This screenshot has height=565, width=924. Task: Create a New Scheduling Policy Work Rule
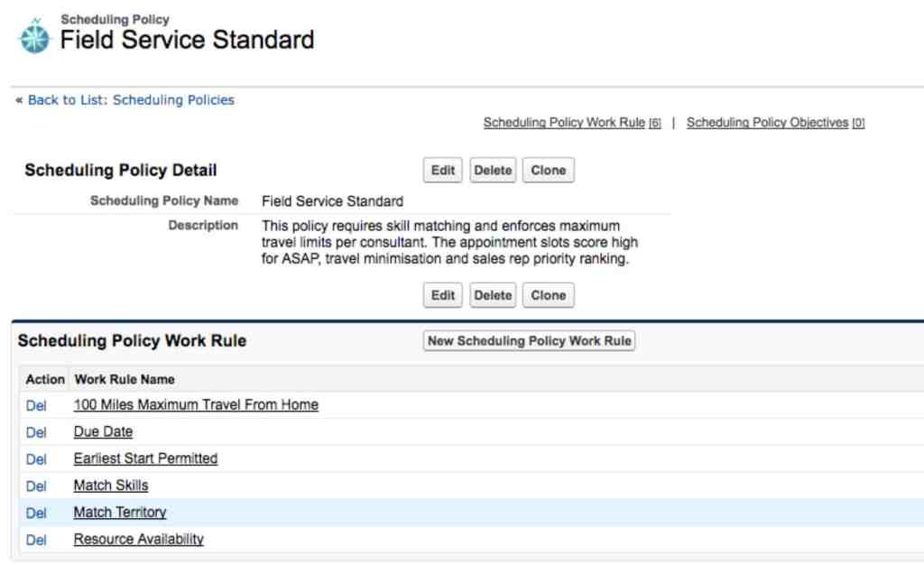530,341
